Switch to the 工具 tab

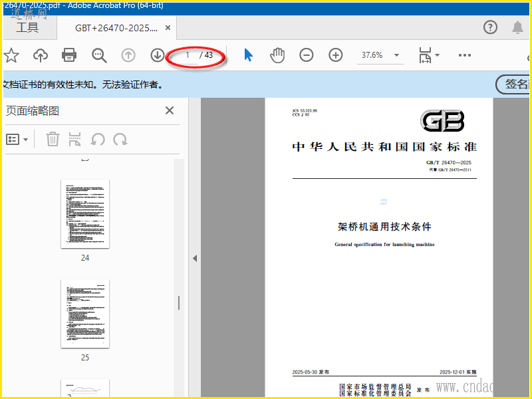[27, 27]
